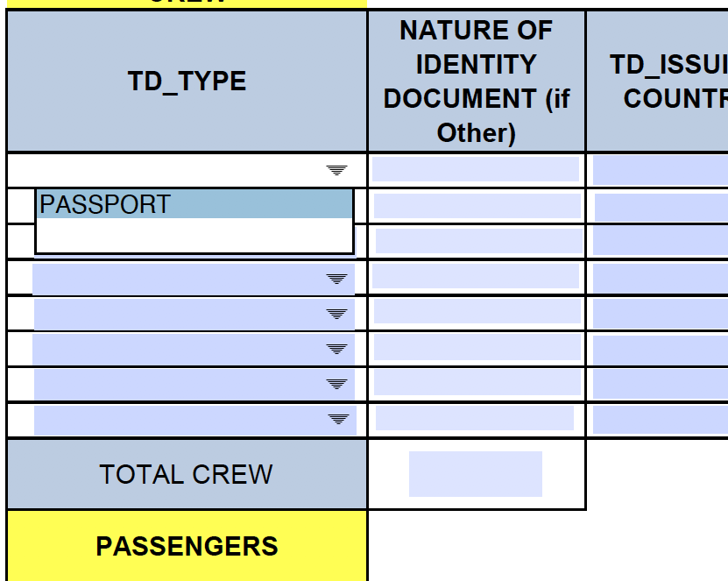Click the yellow PASSENGERS section header
The width and height of the screenshot is (728, 581).
pyautogui.click(x=187, y=546)
